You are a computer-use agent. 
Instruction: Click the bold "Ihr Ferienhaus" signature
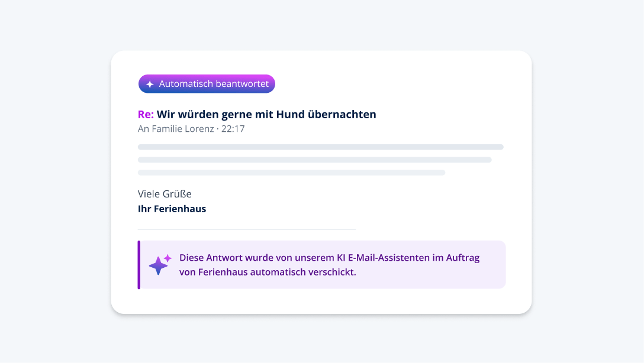coord(172,209)
